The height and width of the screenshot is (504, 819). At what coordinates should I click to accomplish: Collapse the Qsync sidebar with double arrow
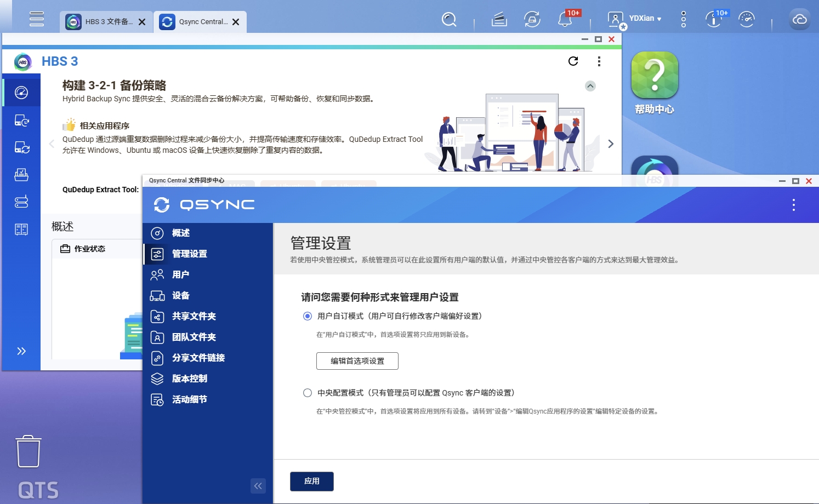click(258, 486)
